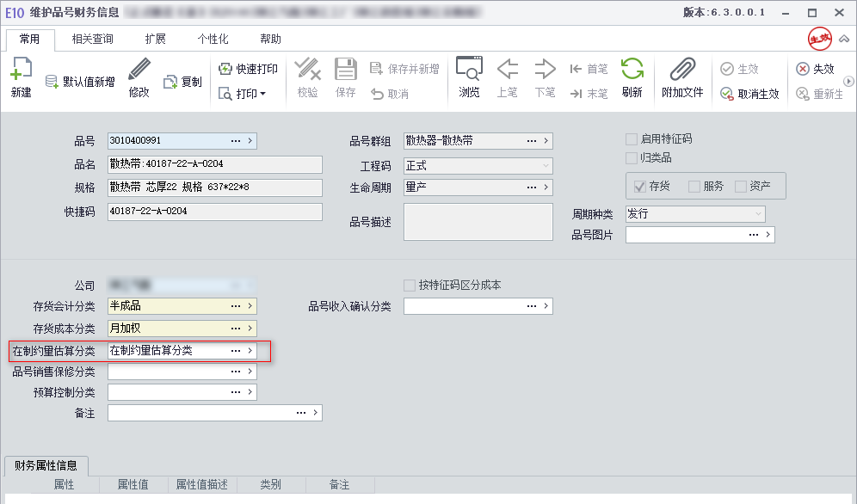Viewport: 857px width, 504px height.
Task: Click the 校验 (Verify) icon
Action: pos(308,70)
